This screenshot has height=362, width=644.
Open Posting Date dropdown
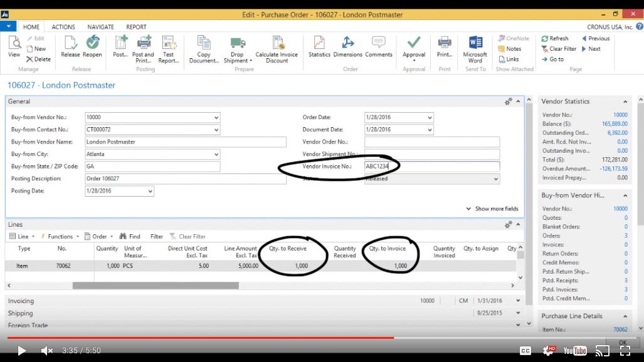(x=150, y=191)
